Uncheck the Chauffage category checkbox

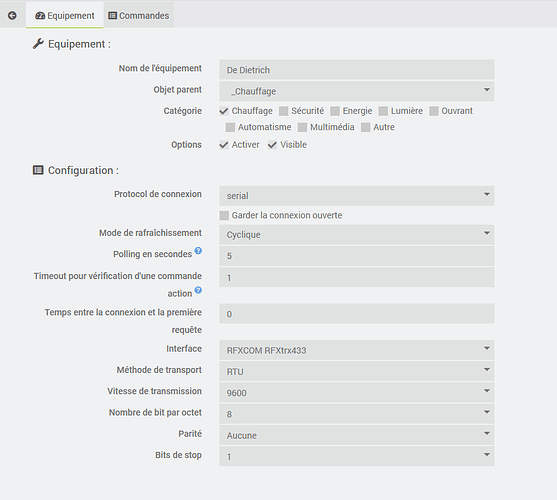point(223,111)
